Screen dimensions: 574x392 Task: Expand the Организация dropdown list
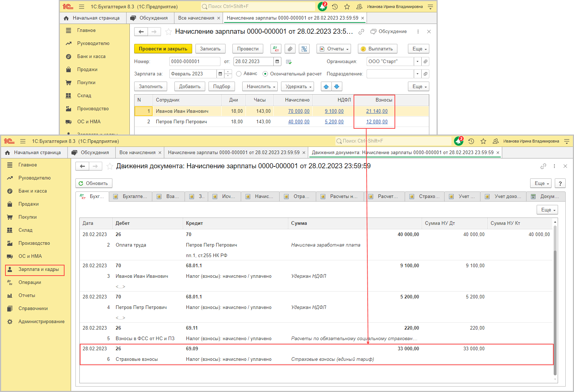pyautogui.click(x=417, y=62)
